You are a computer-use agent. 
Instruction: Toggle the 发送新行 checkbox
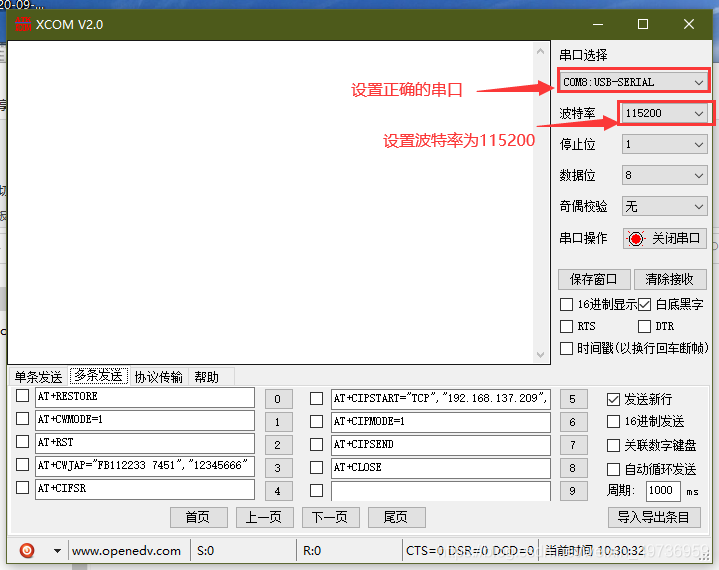(x=613, y=399)
